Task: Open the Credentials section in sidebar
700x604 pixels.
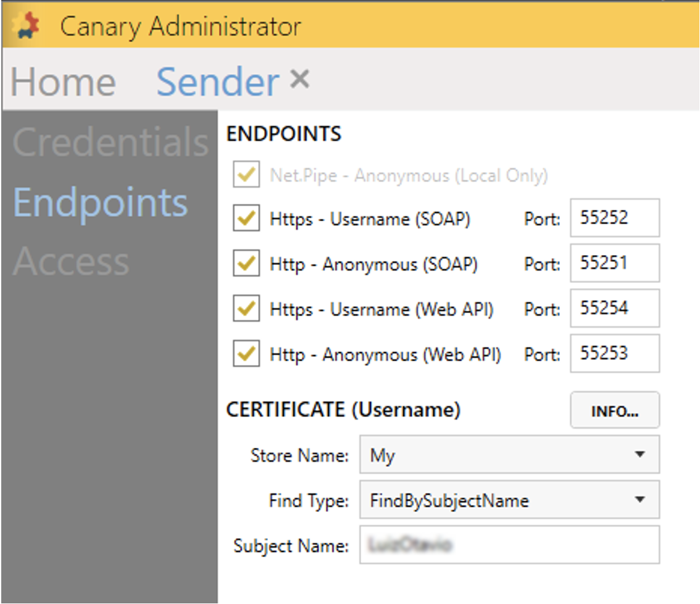Action: (x=111, y=143)
